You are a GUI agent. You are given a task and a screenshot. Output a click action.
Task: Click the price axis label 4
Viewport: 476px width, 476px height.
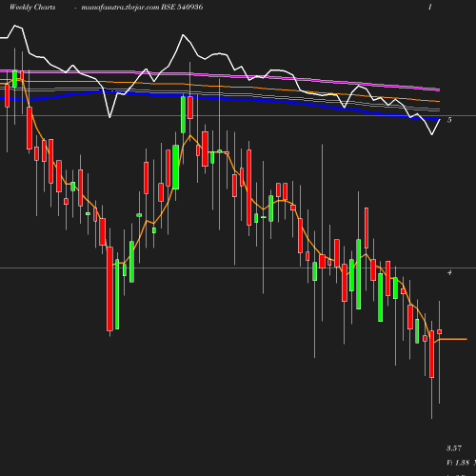coord(449,272)
